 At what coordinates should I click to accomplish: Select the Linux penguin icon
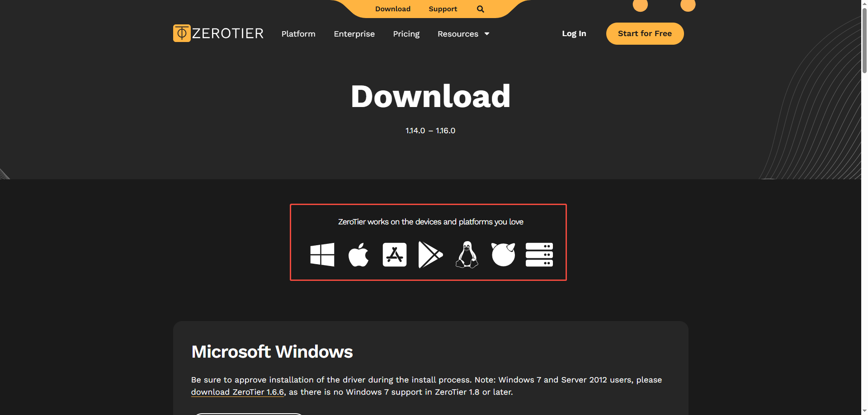[467, 255]
